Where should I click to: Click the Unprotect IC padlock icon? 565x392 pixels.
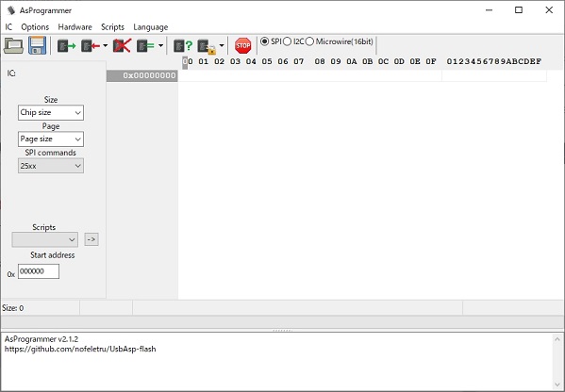click(x=207, y=46)
